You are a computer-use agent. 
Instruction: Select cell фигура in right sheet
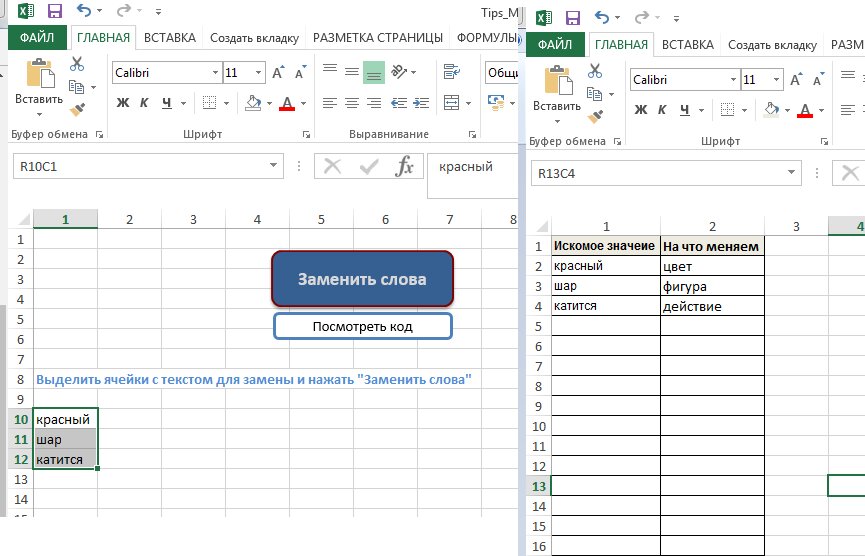[x=712, y=286]
